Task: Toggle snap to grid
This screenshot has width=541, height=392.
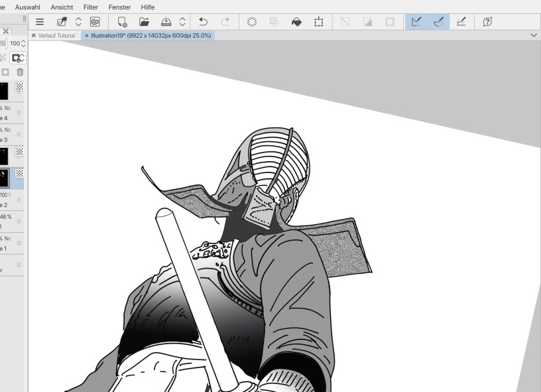Action: [461, 22]
